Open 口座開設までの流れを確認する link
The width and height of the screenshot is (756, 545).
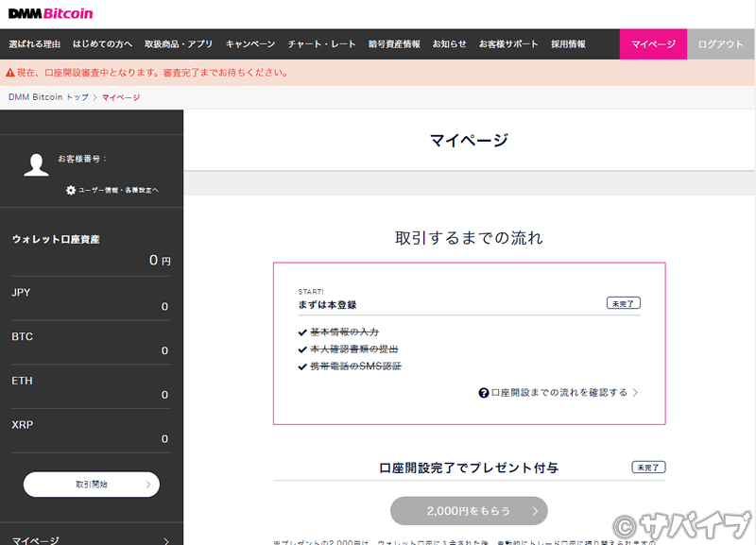click(x=559, y=392)
